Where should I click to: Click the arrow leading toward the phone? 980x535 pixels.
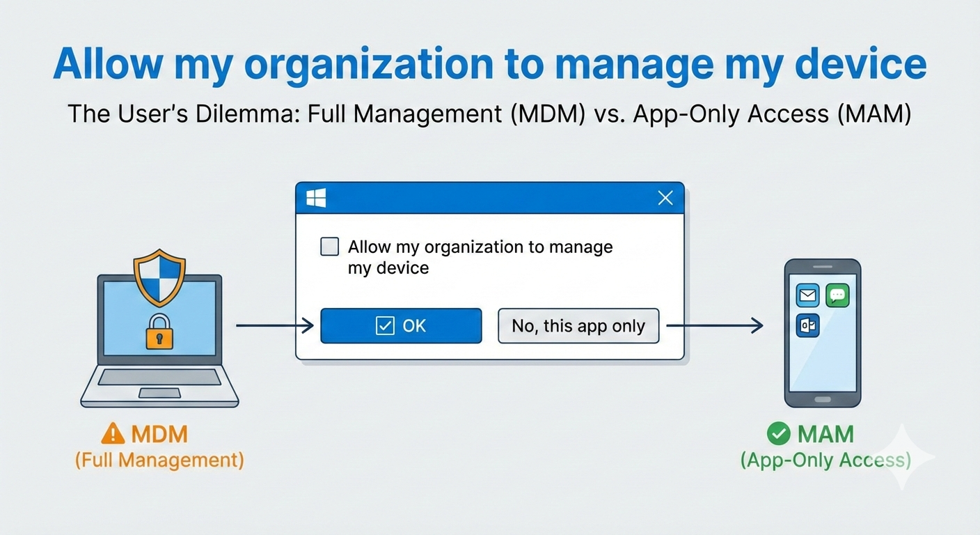724,324
